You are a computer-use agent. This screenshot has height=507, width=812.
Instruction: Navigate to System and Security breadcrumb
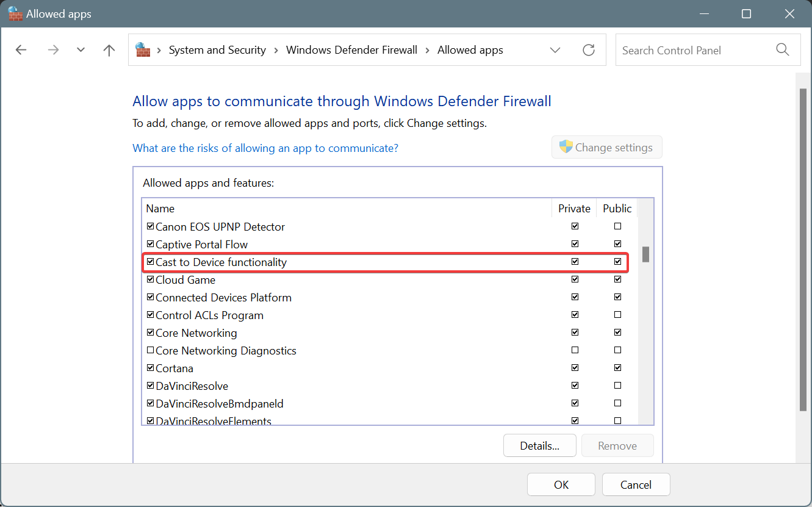point(217,50)
